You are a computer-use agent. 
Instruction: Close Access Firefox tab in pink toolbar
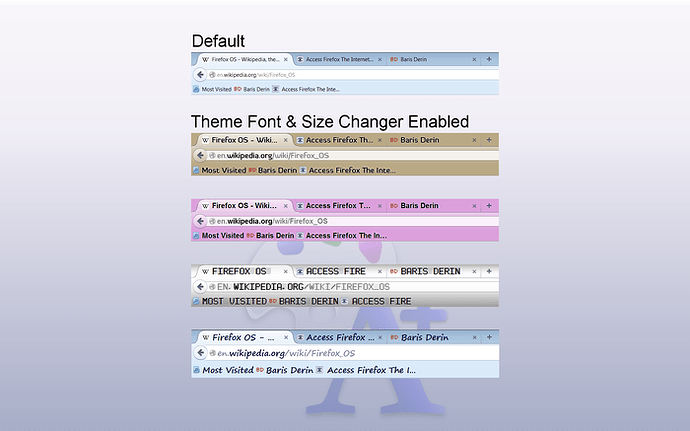pyautogui.click(x=380, y=206)
